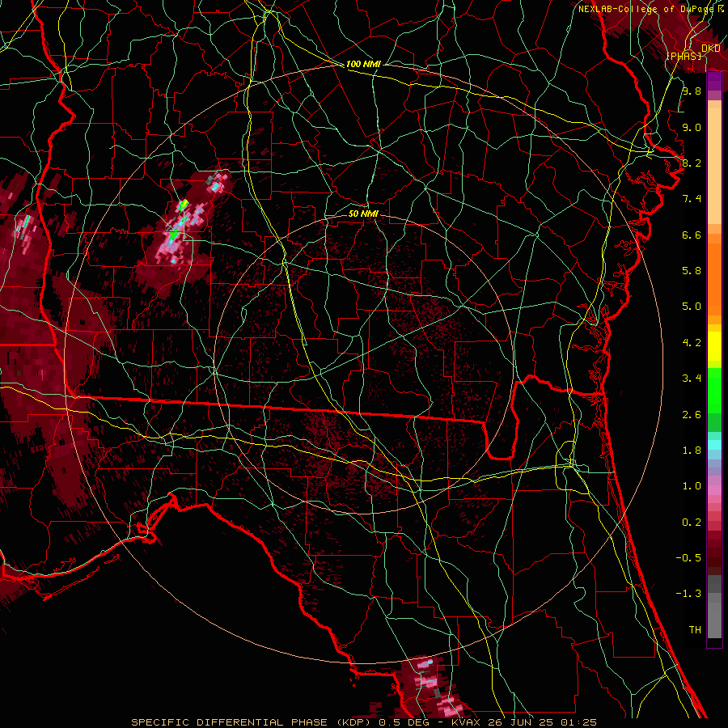728x728 pixels.
Task: Click the 5.0 legend value
Action: click(x=692, y=307)
